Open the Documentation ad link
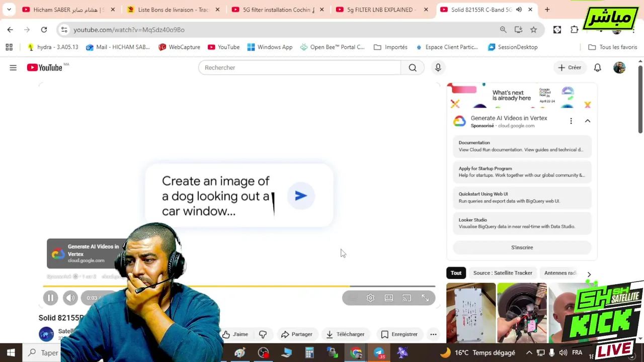Viewport: 644px width, 362px height. click(522, 146)
